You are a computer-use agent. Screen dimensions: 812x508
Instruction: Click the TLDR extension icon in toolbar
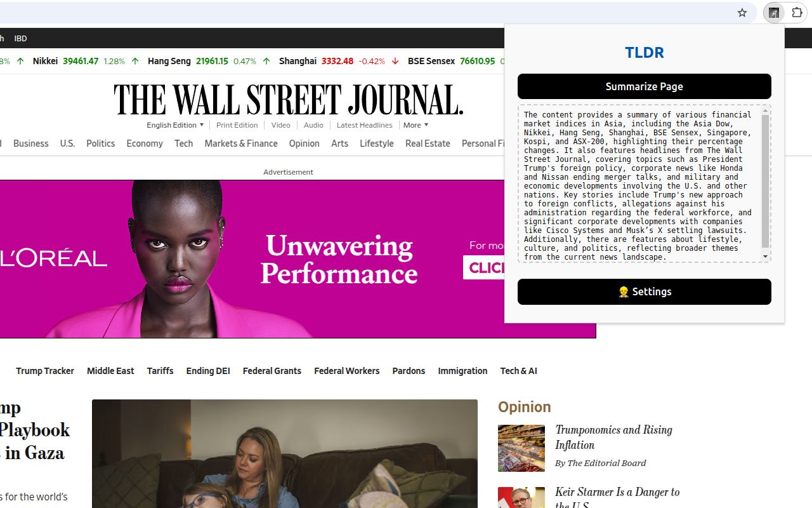click(774, 13)
